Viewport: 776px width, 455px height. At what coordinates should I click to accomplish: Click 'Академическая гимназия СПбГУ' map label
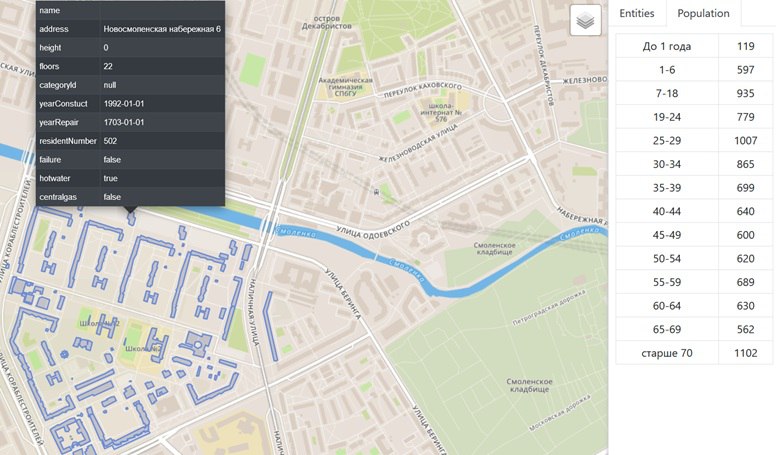(x=345, y=88)
